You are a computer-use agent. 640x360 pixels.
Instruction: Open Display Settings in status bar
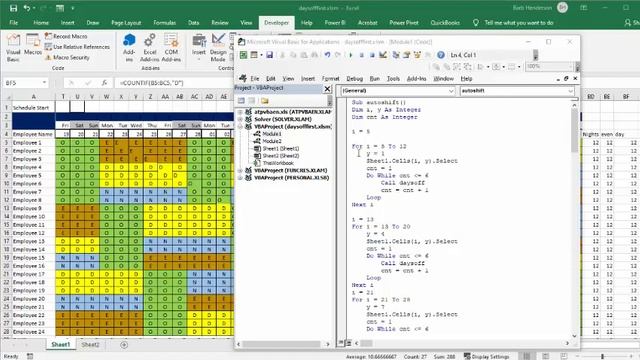click(486, 356)
